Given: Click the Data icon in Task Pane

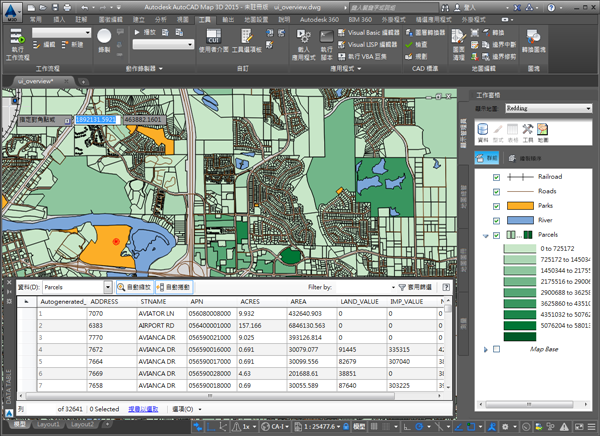Looking at the screenshot, I should [482, 131].
